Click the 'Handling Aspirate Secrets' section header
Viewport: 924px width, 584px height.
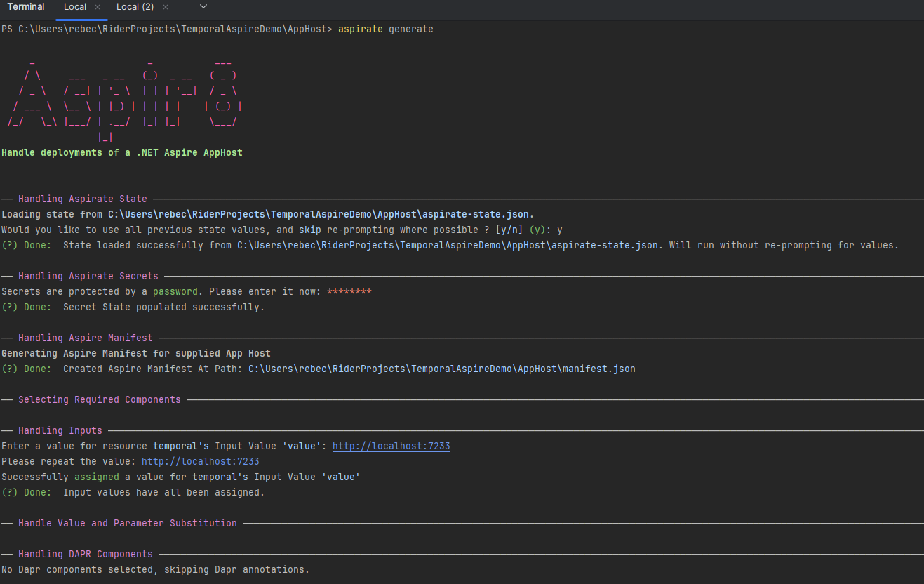[x=88, y=277]
